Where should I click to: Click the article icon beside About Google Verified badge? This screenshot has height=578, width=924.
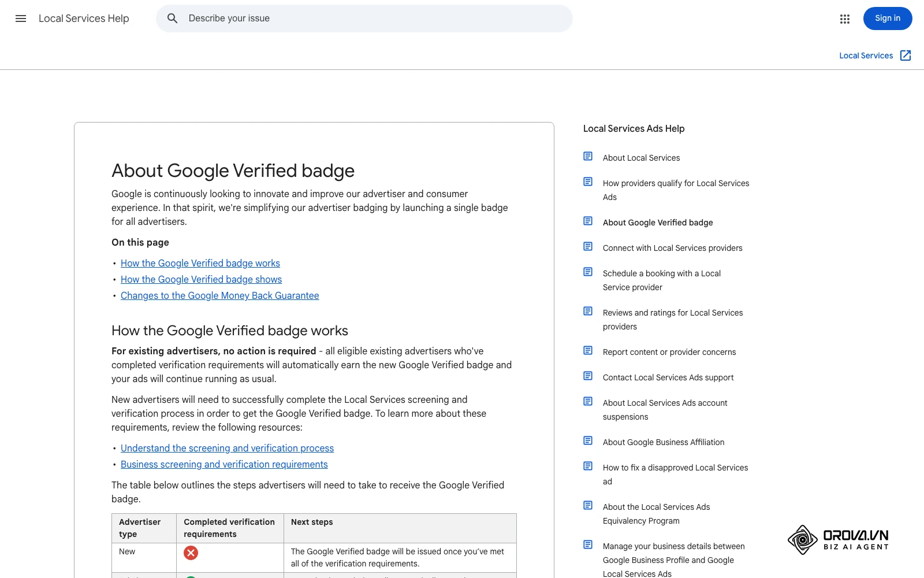(588, 221)
